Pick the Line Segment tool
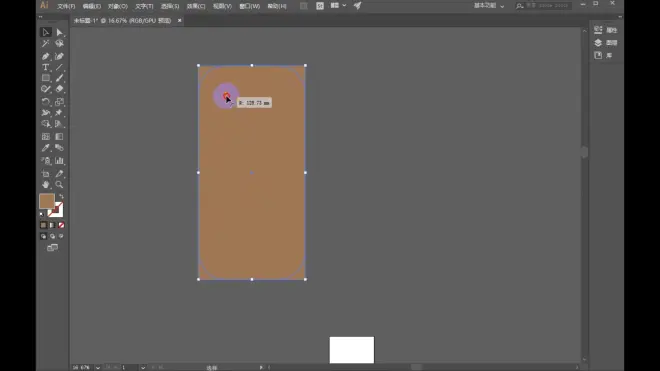Viewport: 660px width, 371px height. coord(59,67)
